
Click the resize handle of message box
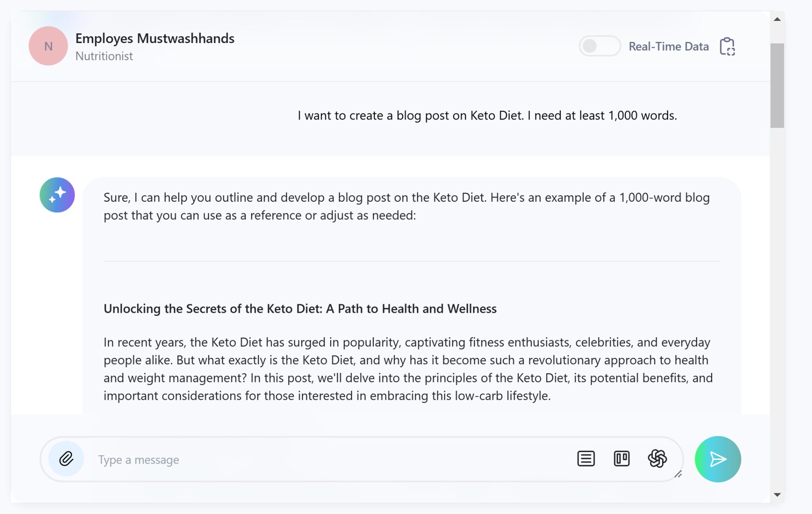tap(678, 474)
